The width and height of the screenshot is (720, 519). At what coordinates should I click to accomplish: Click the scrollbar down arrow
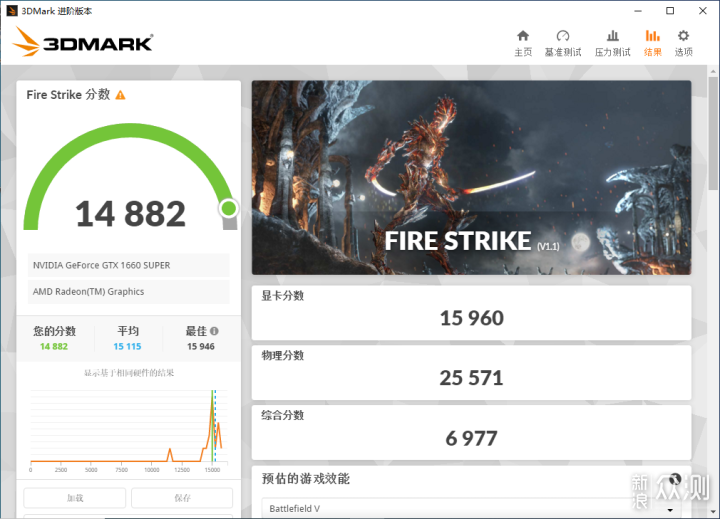pos(713,511)
